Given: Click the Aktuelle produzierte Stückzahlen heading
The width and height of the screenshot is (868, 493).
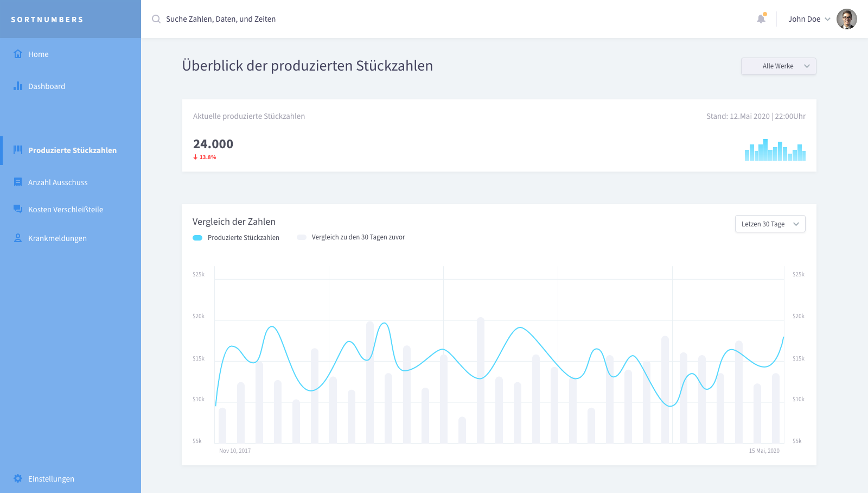Looking at the screenshot, I should pos(249,116).
